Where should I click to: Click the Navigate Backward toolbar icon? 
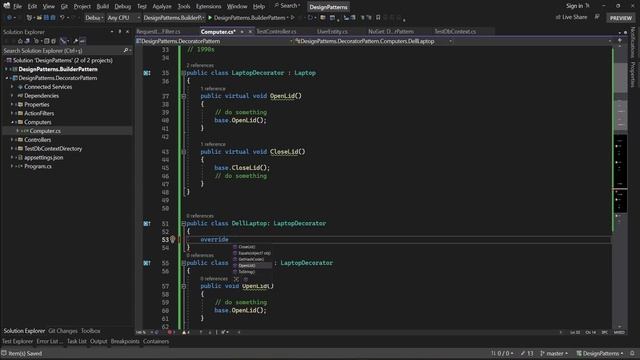pos(9,18)
